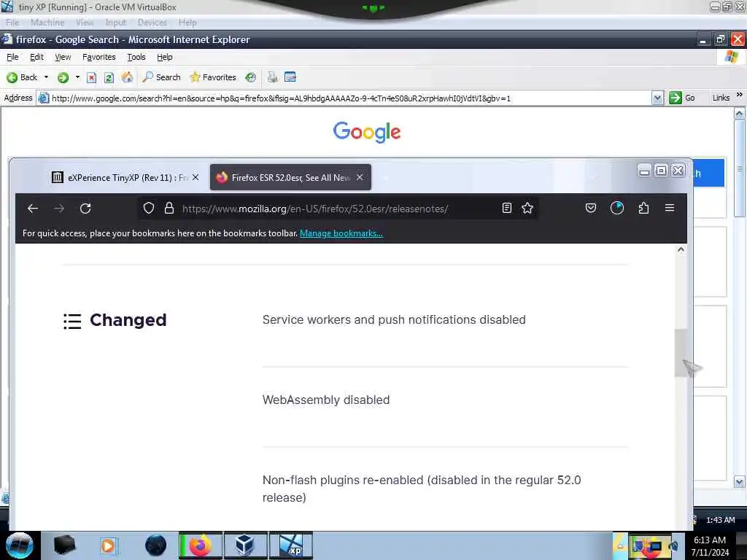The height and width of the screenshot is (560, 747).
Task: Click Internet Explorer Back button
Action: pos(22,77)
